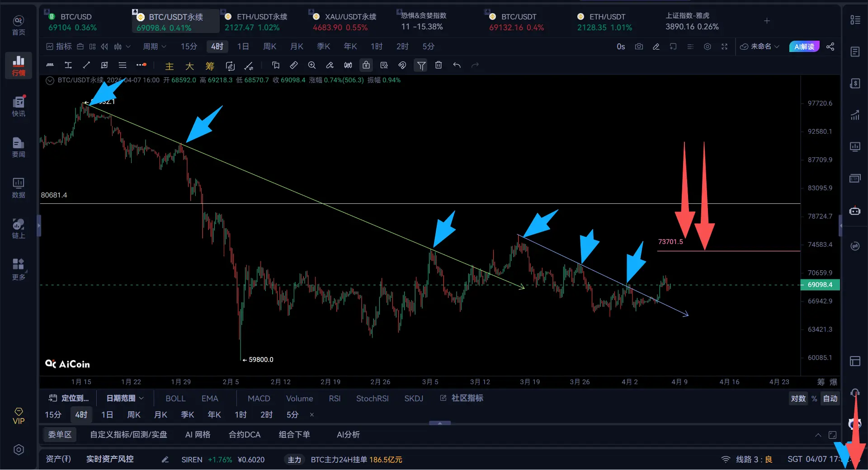Switch to the XAU/USDT永续 ticker tab
The width and height of the screenshot is (868, 470).
pos(344,22)
